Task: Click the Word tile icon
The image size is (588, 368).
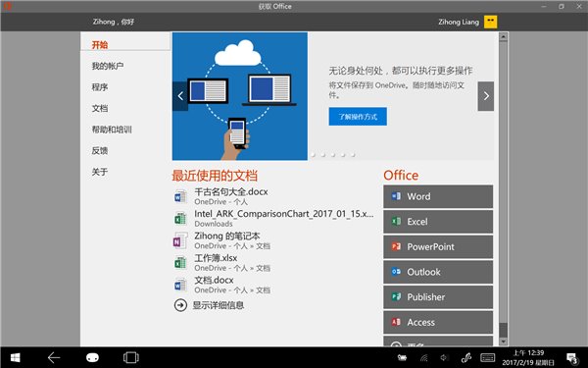Action: tap(396, 196)
